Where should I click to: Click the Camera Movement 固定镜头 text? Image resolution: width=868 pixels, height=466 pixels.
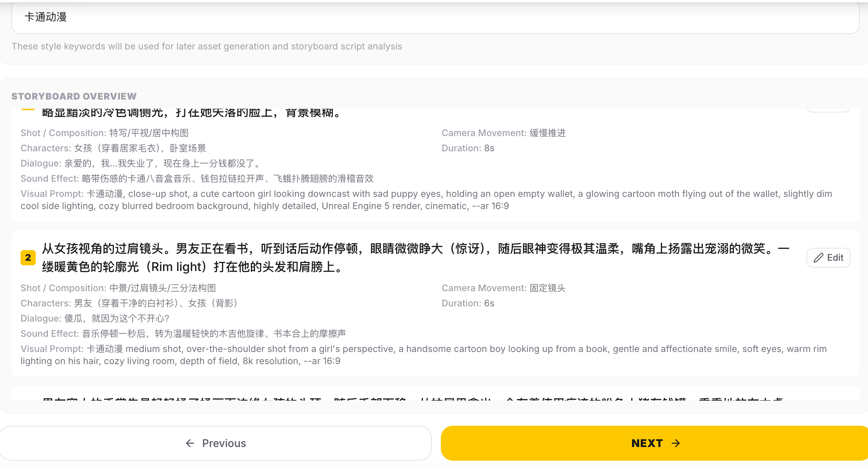pyautogui.click(x=504, y=288)
